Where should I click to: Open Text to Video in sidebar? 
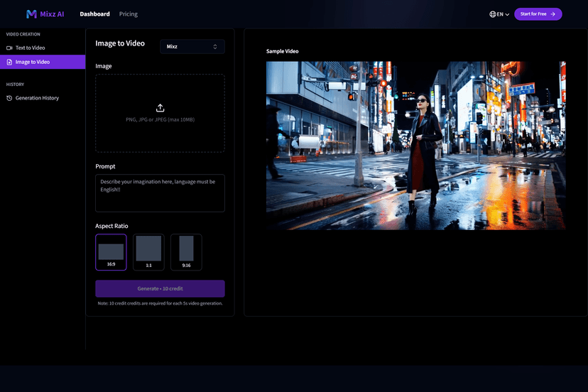(31, 48)
